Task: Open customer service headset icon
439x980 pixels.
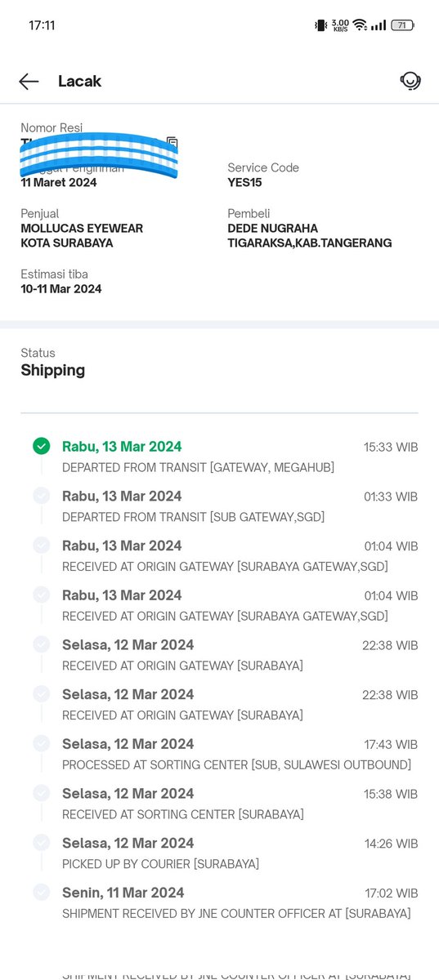Action: point(410,81)
